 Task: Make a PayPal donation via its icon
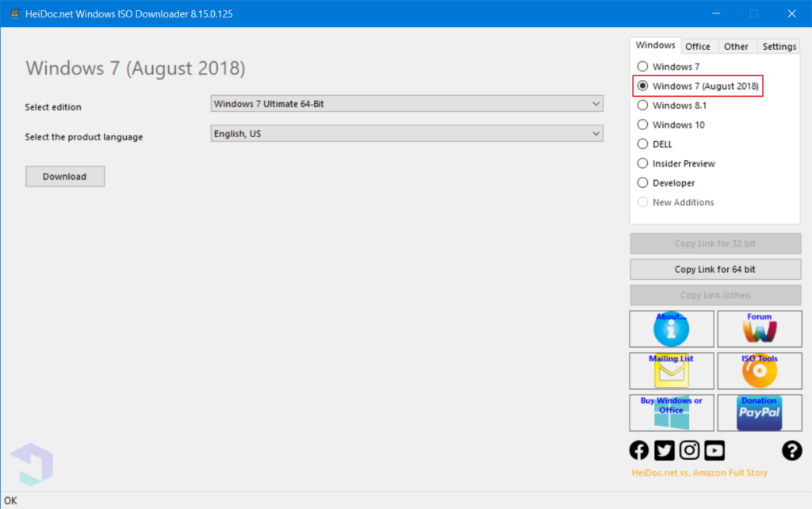[x=759, y=412]
